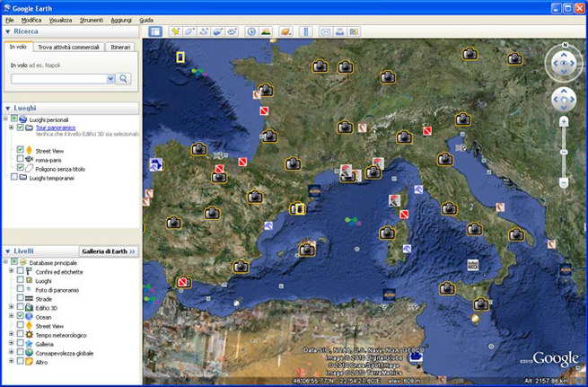Image resolution: width=588 pixels, height=387 pixels.
Task: Uncheck Street View in Luoghi panel
Action: (21, 150)
